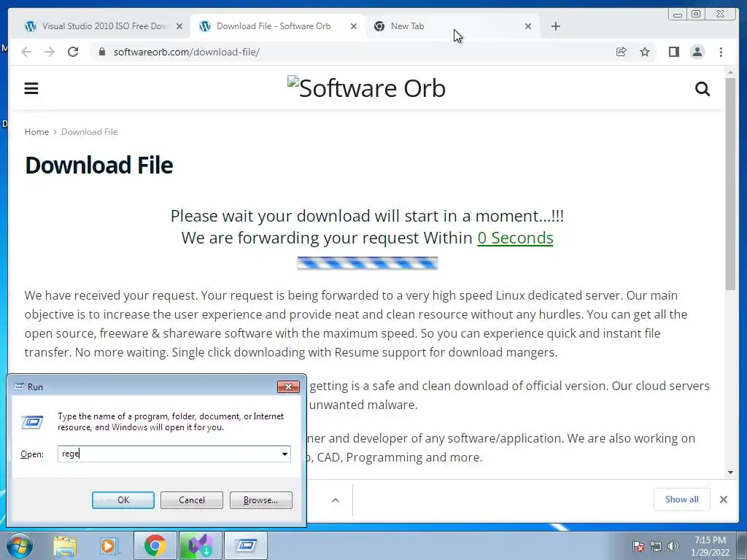
Task: Close the Chrome downloads bar
Action: point(723,499)
